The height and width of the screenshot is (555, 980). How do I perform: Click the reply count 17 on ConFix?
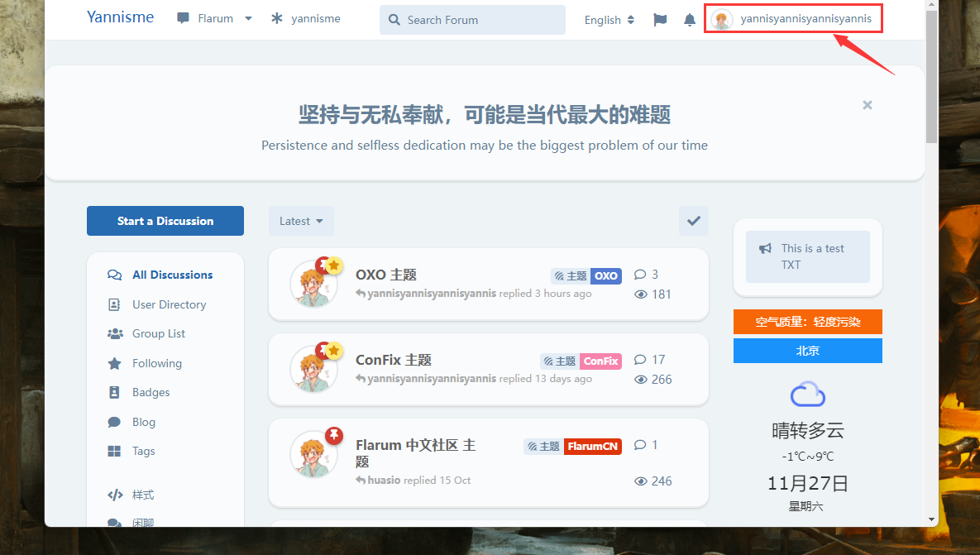pos(649,359)
